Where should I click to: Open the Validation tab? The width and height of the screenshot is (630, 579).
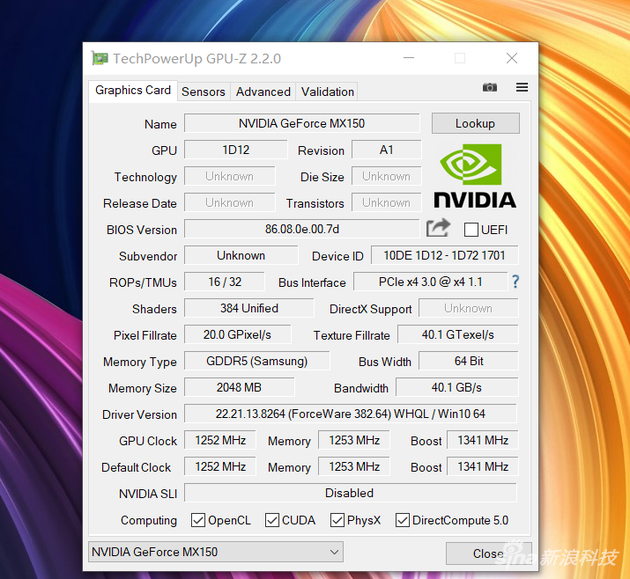point(327,92)
